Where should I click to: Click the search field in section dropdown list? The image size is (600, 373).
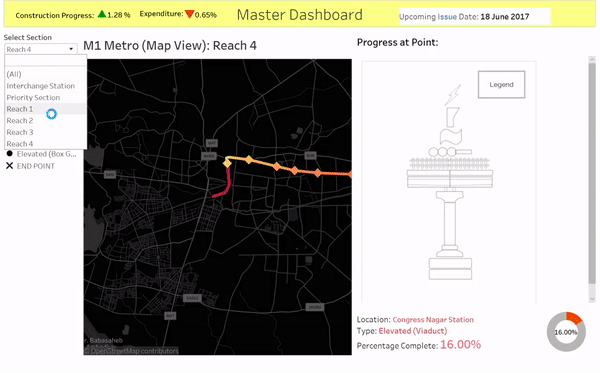(46, 61)
